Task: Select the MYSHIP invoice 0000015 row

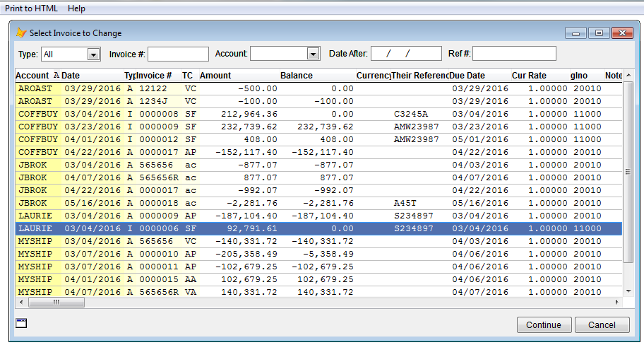Action: click(318, 280)
